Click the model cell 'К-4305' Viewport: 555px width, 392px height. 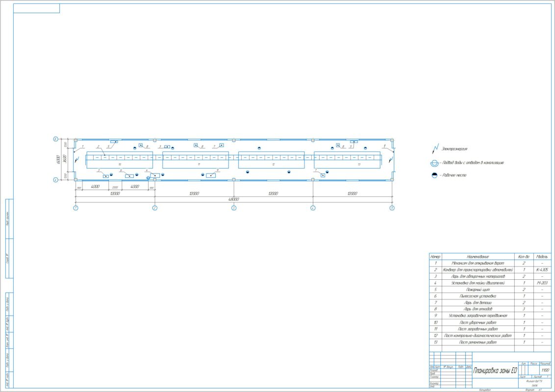point(542,269)
